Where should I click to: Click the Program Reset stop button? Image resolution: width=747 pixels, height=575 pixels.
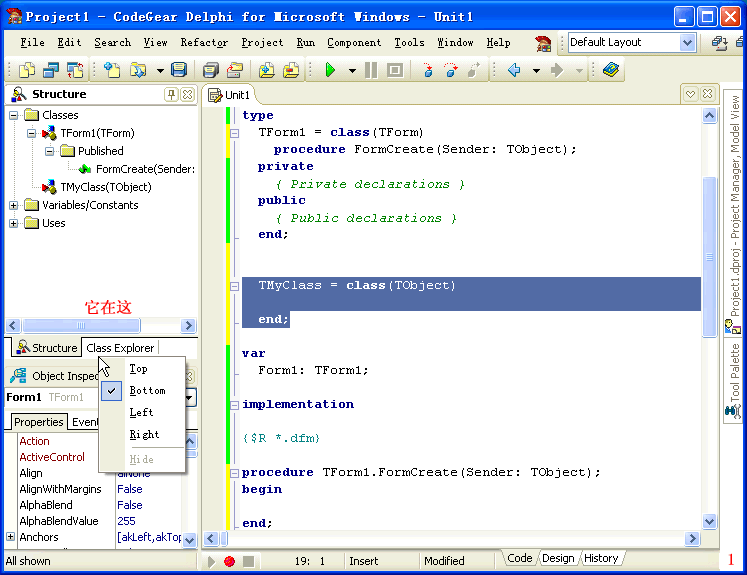pos(394,71)
